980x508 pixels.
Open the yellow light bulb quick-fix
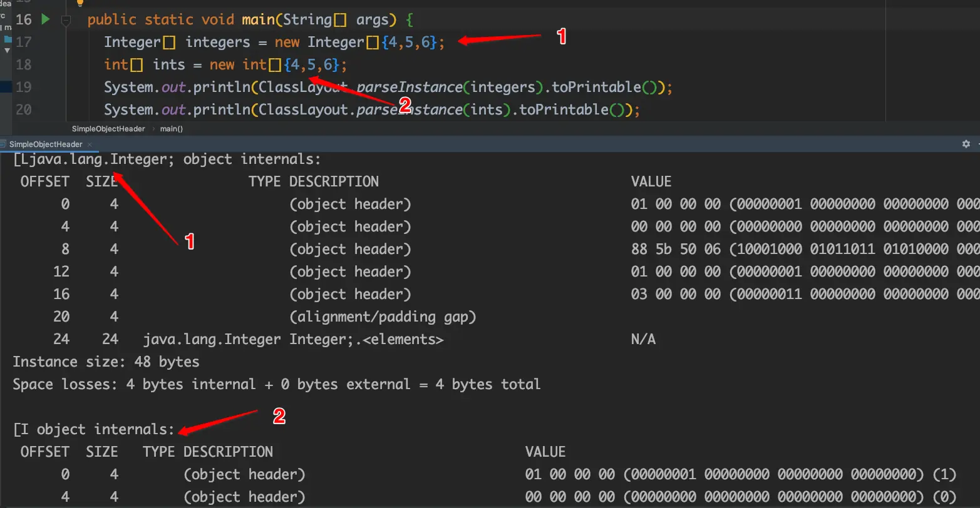80,3
